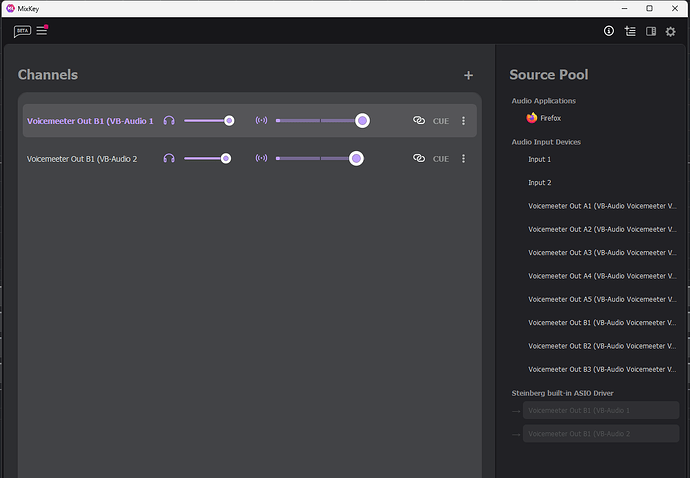Toggle link icon on VB-Audio 2 channel
690x478 pixels.
coord(419,158)
